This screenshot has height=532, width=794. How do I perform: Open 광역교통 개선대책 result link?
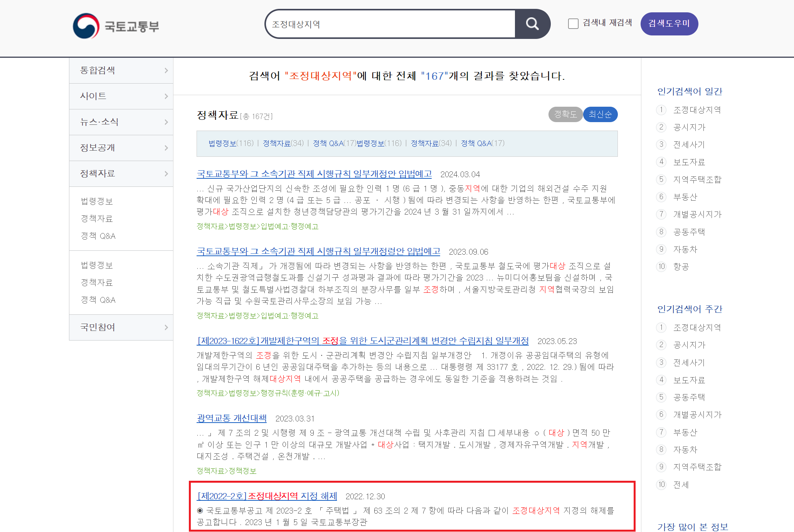click(232, 418)
